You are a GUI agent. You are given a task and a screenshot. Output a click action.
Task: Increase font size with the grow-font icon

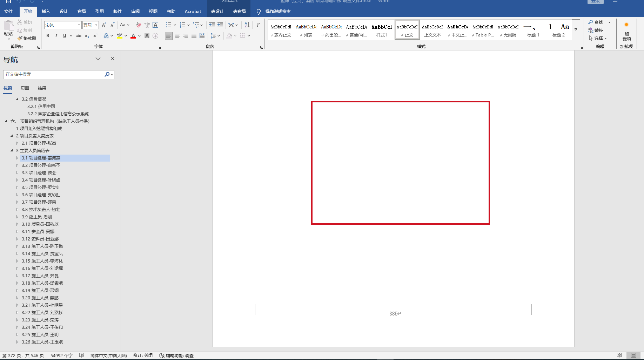pos(104,25)
